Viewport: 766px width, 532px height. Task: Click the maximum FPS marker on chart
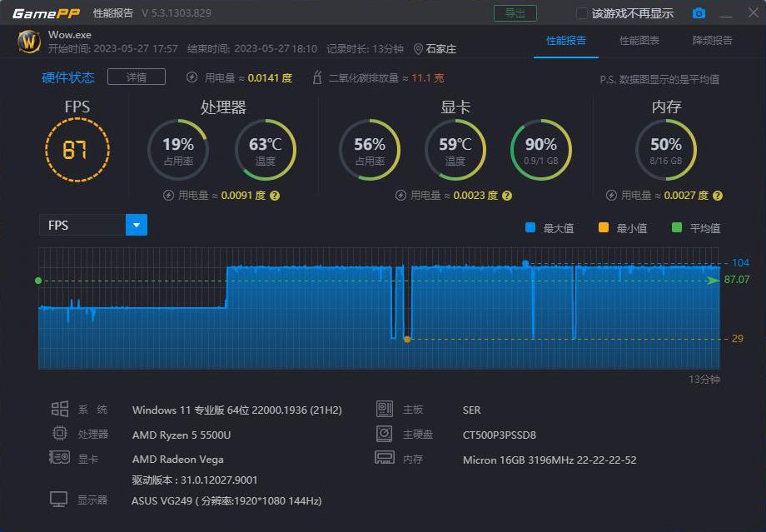tap(525, 263)
